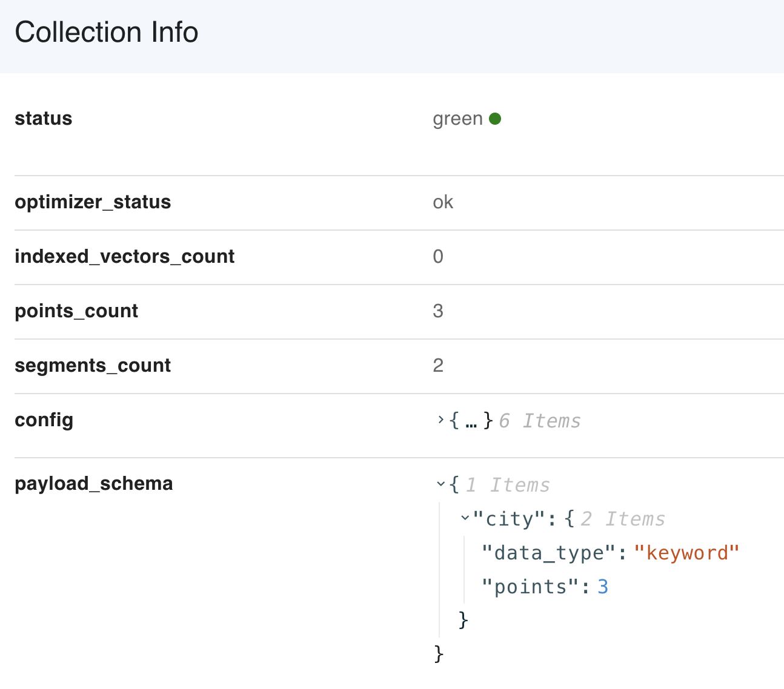784x689 pixels.
Task: Click the "6 Items" config summary
Action: pos(539,421)
